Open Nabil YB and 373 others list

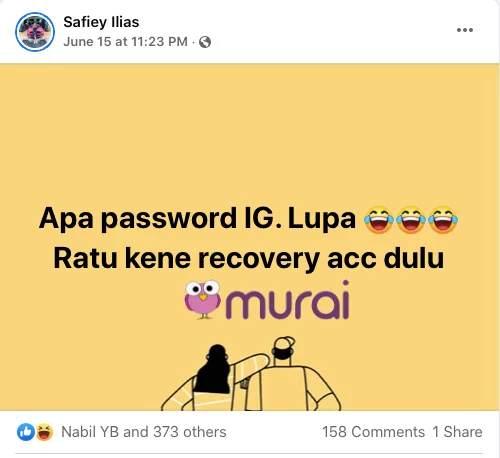tap(144, 432)
